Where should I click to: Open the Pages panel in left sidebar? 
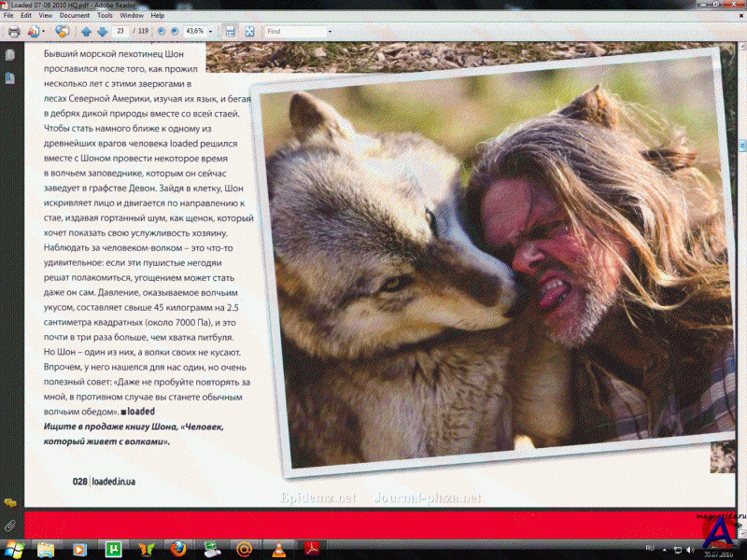[10, 55]
